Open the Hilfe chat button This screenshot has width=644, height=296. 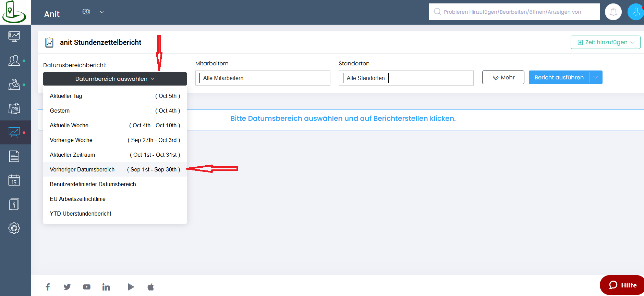point(622,285)
